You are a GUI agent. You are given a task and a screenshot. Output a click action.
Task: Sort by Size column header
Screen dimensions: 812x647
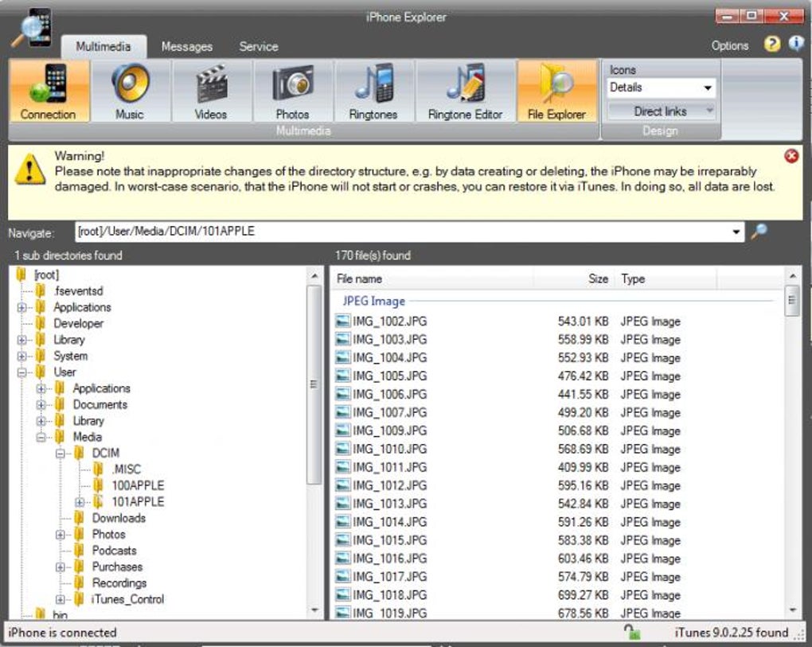(x=574, y=279)
